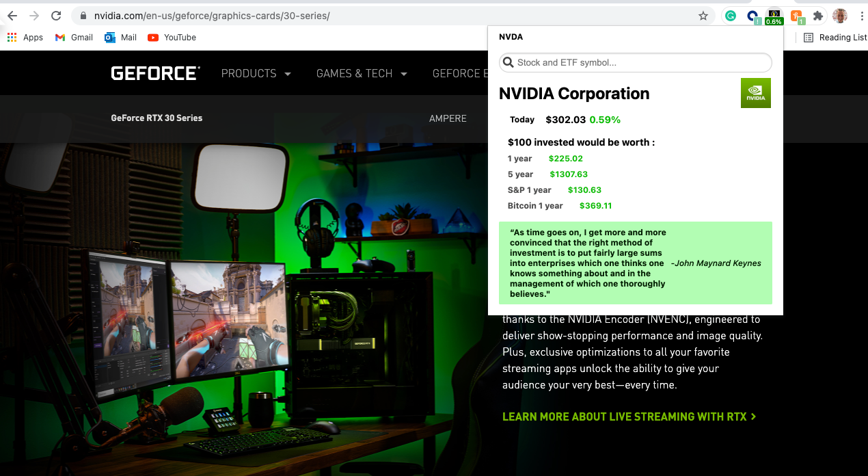
Task: Click the John Maynard Keynes attribution
Action: [x=716, y=263]
